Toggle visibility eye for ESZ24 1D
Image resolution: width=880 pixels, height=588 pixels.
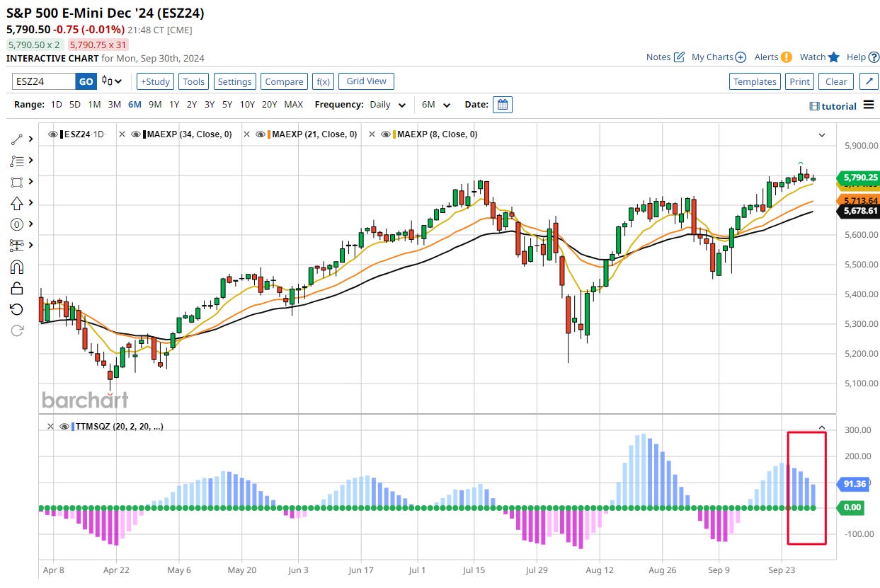coord(53,134)
